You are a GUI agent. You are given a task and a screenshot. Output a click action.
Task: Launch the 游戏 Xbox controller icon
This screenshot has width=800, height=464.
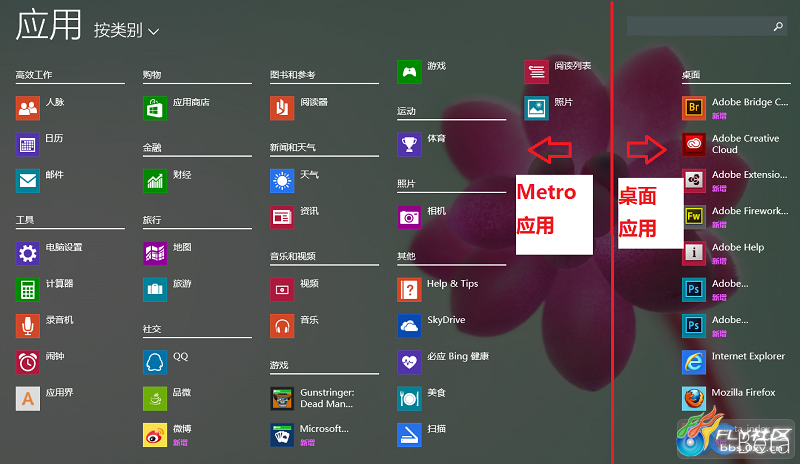tap(409, 72)
